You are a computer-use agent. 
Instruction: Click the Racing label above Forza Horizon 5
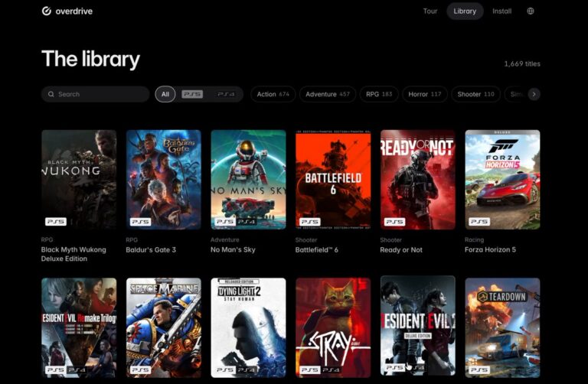click(x=474, y=239)
